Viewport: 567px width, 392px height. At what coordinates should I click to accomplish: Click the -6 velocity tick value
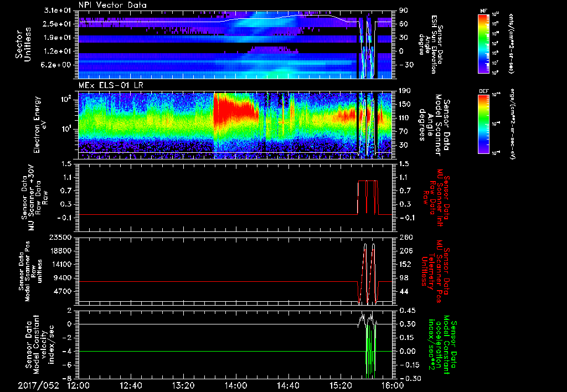pyautogui.click(x=68, y=365)
